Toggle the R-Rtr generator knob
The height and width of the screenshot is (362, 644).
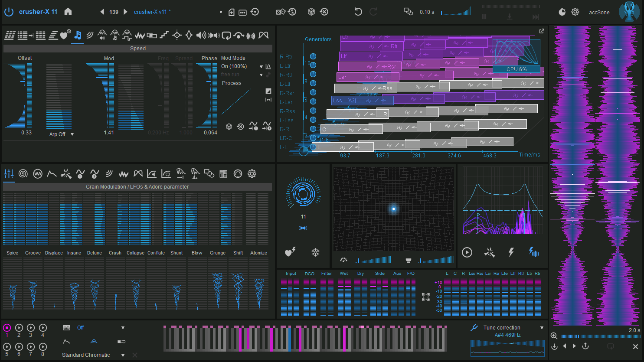point(313,56)
